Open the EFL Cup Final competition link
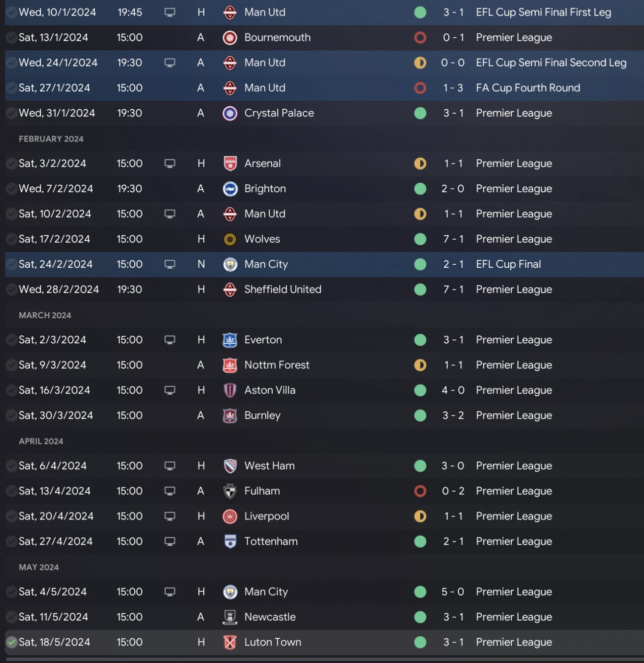644x663 pixels. [508, 264]
